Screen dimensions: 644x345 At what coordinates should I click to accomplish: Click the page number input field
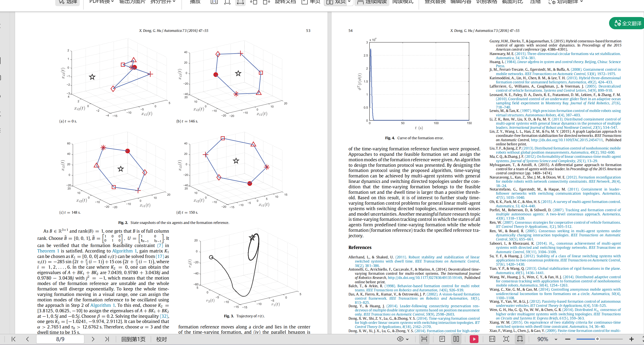60,339
